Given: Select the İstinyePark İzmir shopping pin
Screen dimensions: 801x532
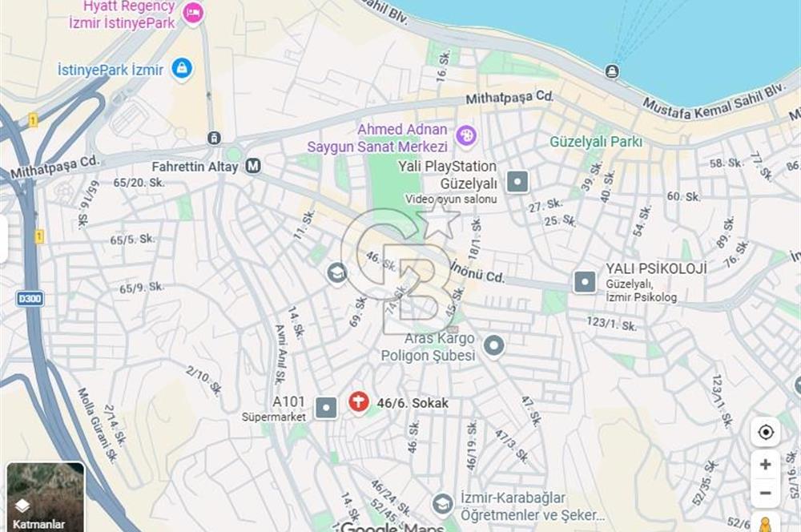Looking at the screenshot, I should click(x=181, y=68).
